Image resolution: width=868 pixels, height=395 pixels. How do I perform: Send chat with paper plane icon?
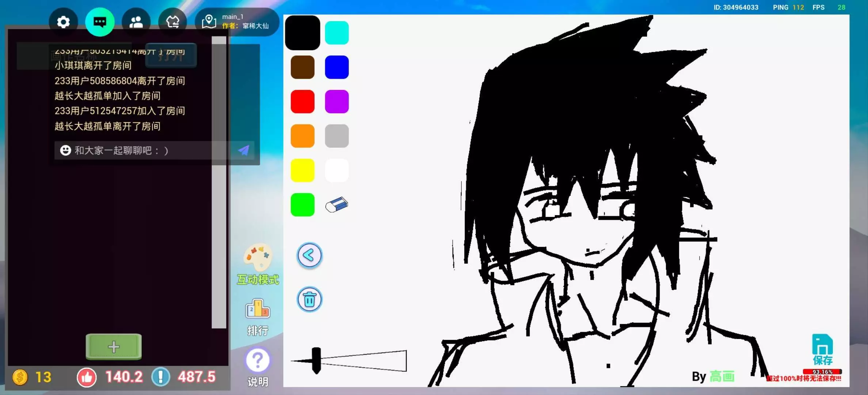[x=244, y=150]
